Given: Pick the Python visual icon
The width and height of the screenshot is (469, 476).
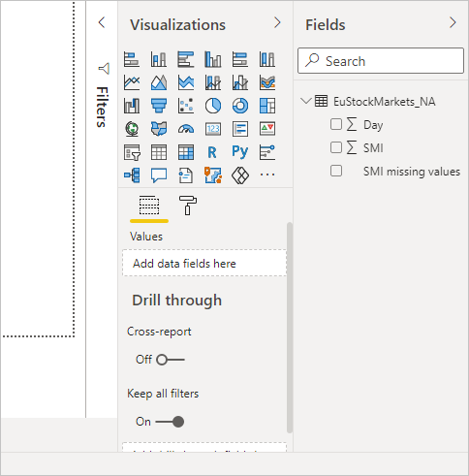Looking at the screenshot, I should tap(239, 152).
